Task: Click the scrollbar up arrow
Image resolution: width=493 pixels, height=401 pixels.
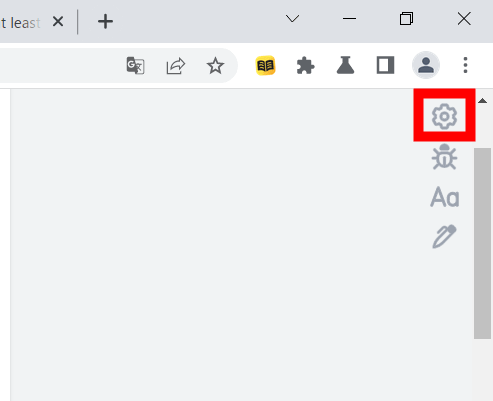Action: click(x=482, y=101)
